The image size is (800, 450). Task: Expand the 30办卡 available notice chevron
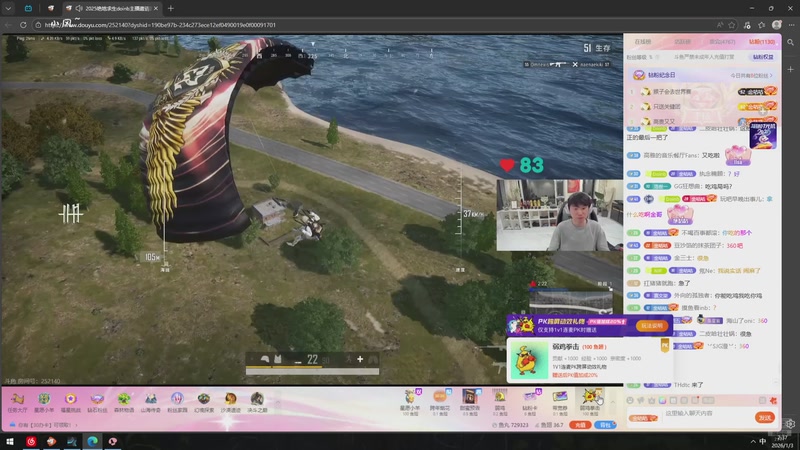click(x=77, y=424)
